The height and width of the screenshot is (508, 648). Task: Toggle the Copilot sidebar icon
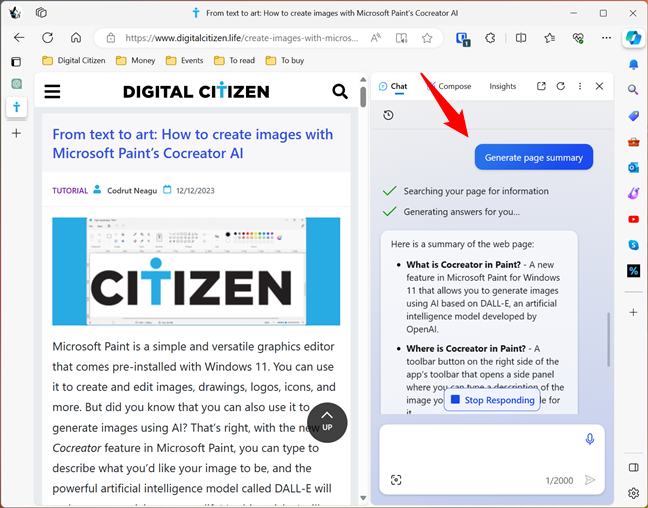tap(633, 38)
